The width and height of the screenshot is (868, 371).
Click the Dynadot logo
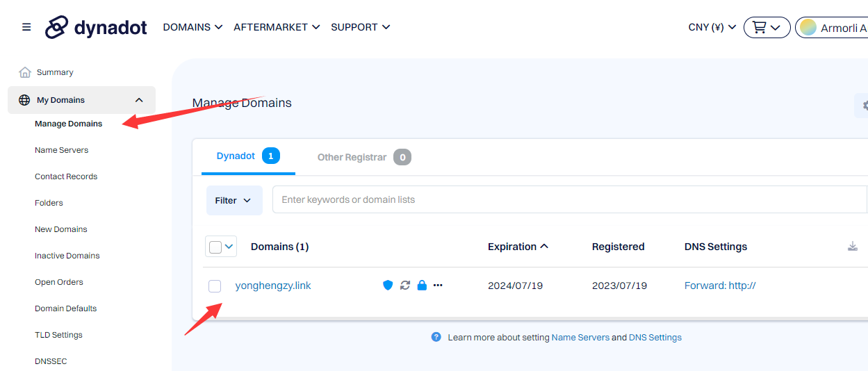(96, 27)
